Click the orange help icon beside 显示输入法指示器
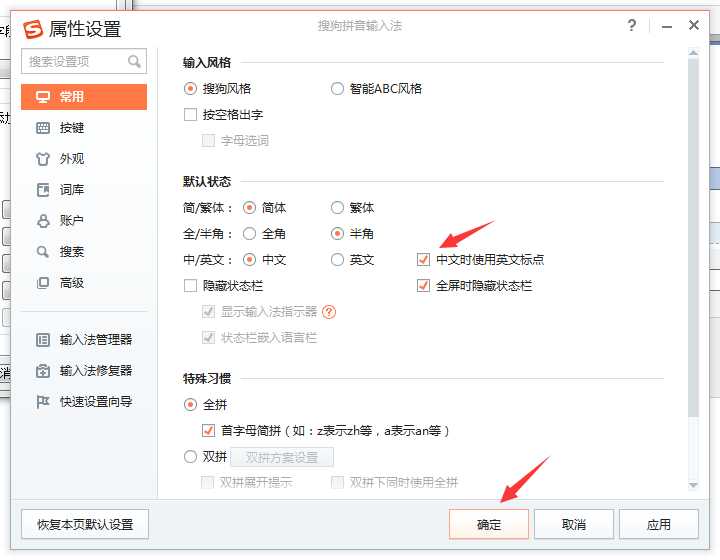The image size is (720, 560). (329, 312)
